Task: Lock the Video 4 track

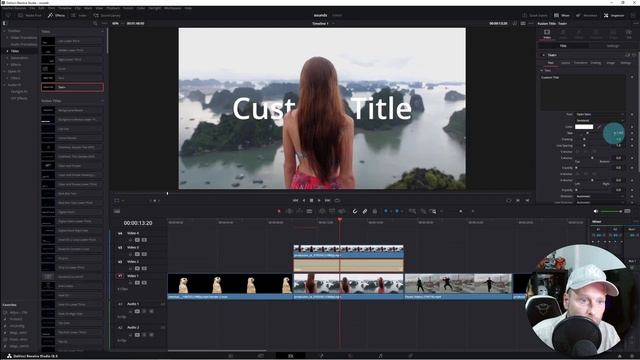Action: 131,240
